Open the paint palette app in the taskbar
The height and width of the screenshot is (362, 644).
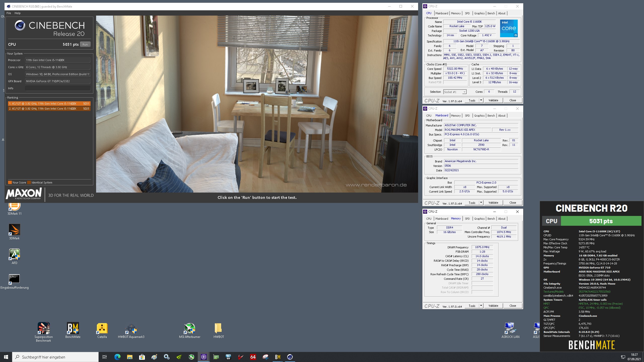click(x=154, y=357)
